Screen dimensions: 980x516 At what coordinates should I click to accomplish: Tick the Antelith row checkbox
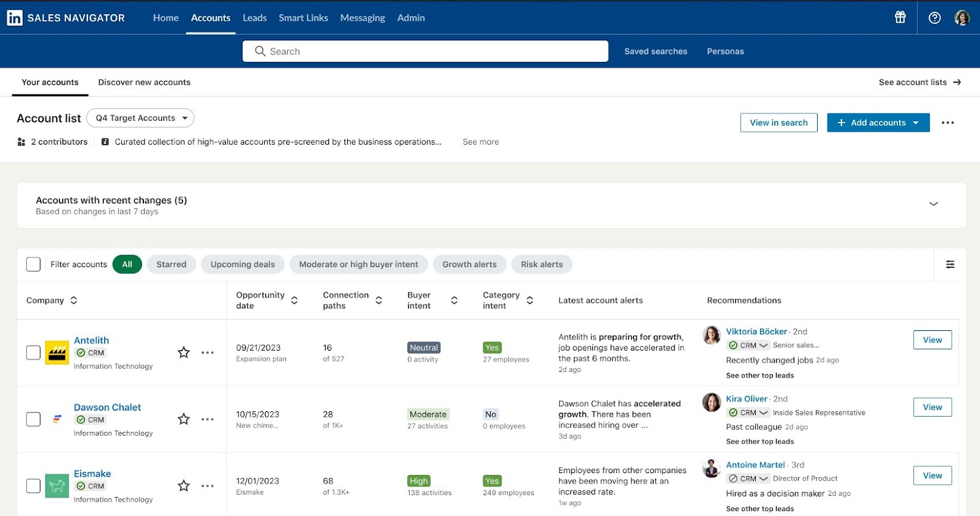point(34,352)
